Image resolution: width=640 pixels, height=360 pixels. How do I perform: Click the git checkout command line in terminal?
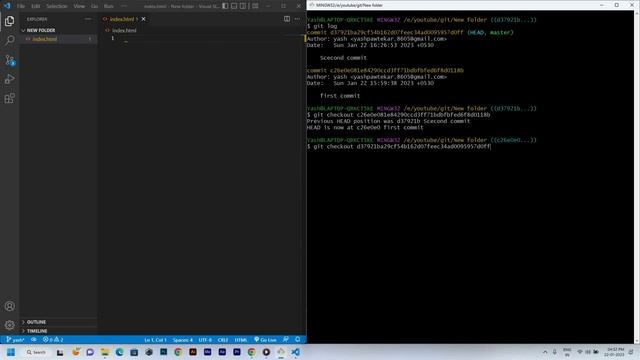(x=399, y=146)
